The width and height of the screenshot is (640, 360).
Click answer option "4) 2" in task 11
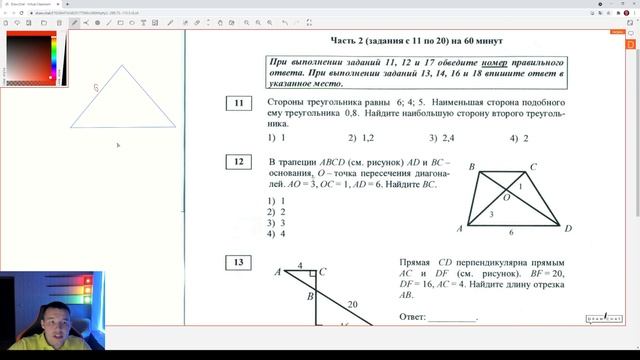(519, 138)
